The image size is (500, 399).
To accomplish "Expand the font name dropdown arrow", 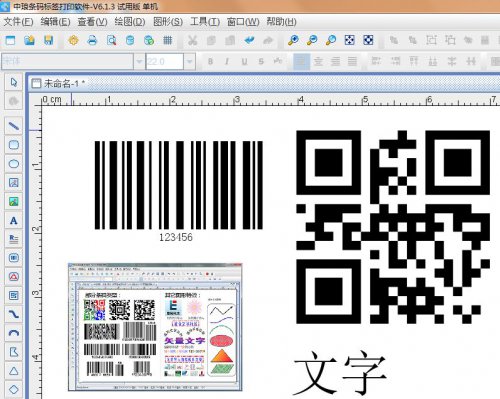I will point(139,61).
